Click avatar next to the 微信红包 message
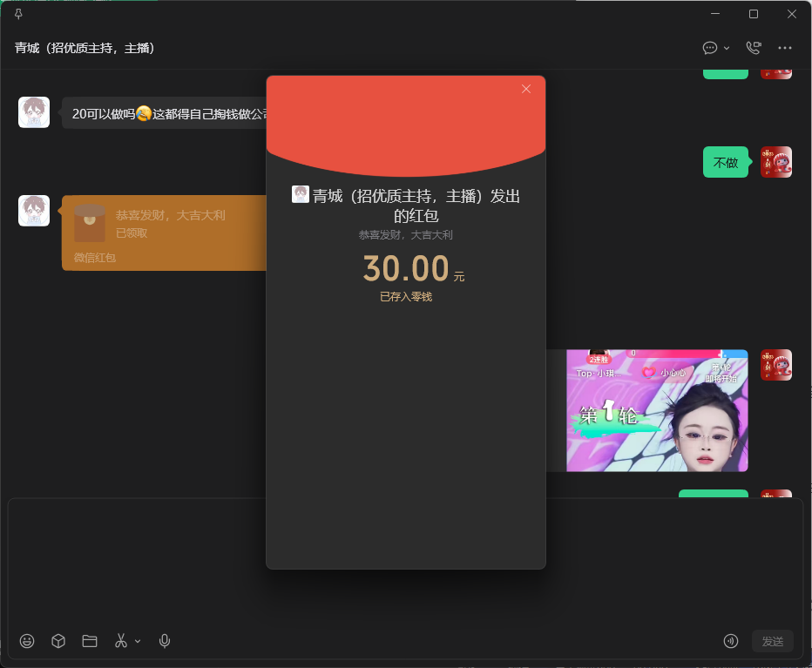Image resolution: width=812 pixels, height=668 pixels. click(x=34, y=211)
